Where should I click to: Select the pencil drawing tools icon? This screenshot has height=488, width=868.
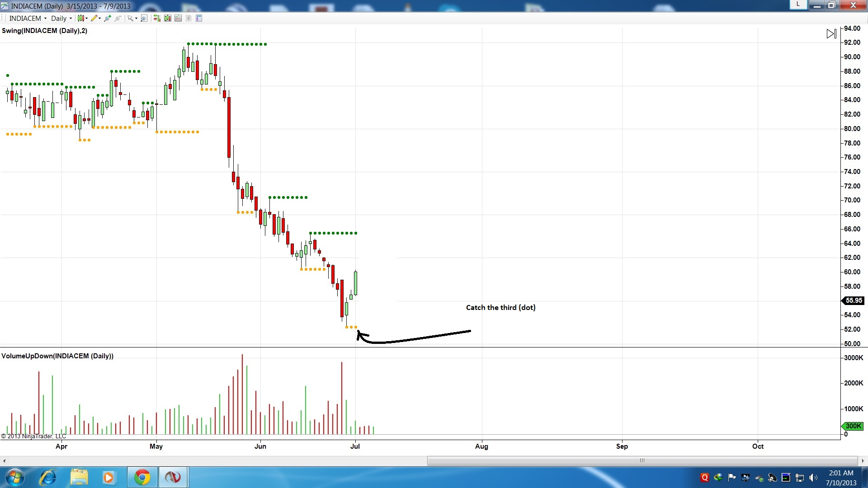click(94, 19)
